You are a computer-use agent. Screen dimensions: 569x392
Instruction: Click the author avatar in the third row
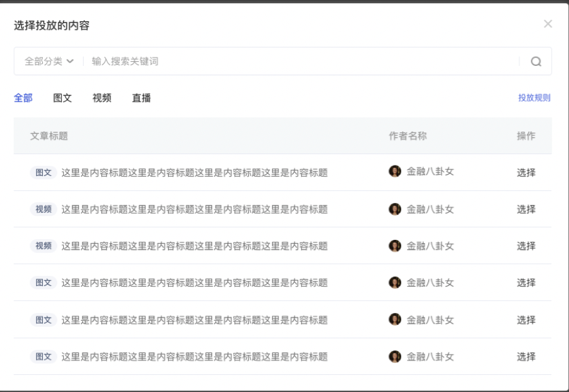395,246
